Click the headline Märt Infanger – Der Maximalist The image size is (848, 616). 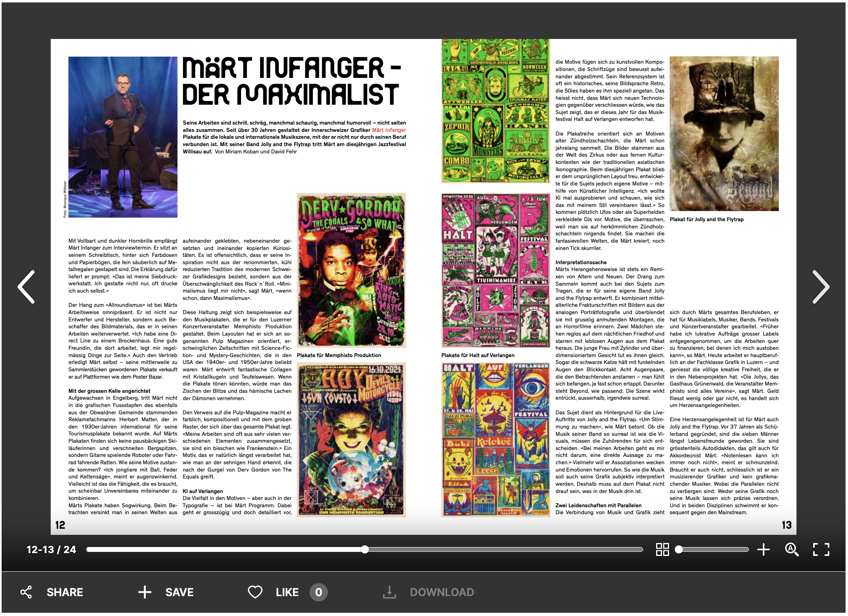coord(292,81)
